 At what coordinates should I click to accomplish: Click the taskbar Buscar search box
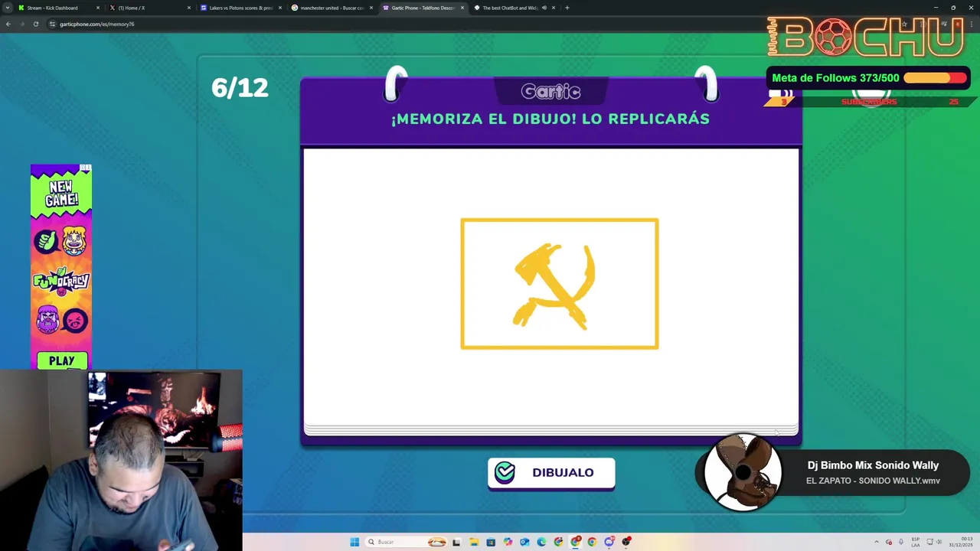tap(407, 542)
